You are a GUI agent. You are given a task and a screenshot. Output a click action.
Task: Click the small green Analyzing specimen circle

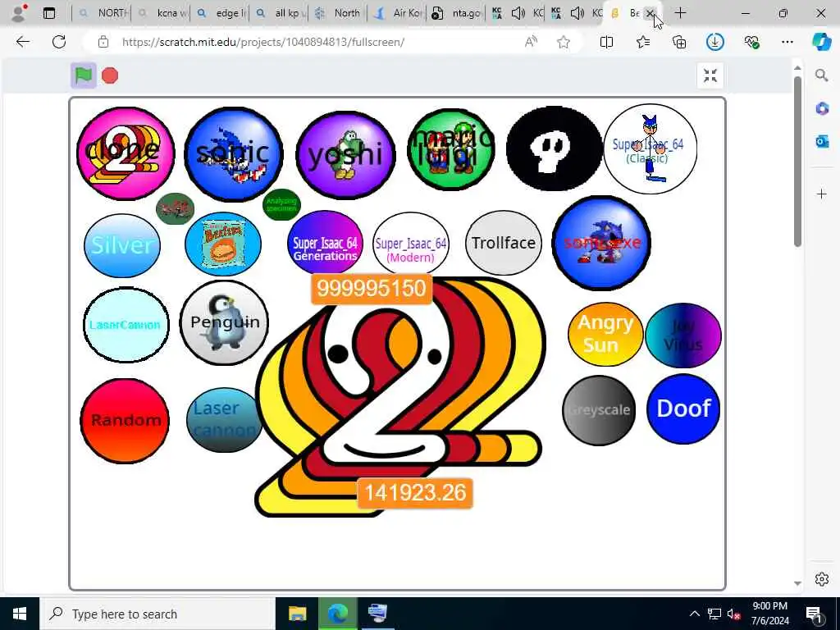coord(282,204)
